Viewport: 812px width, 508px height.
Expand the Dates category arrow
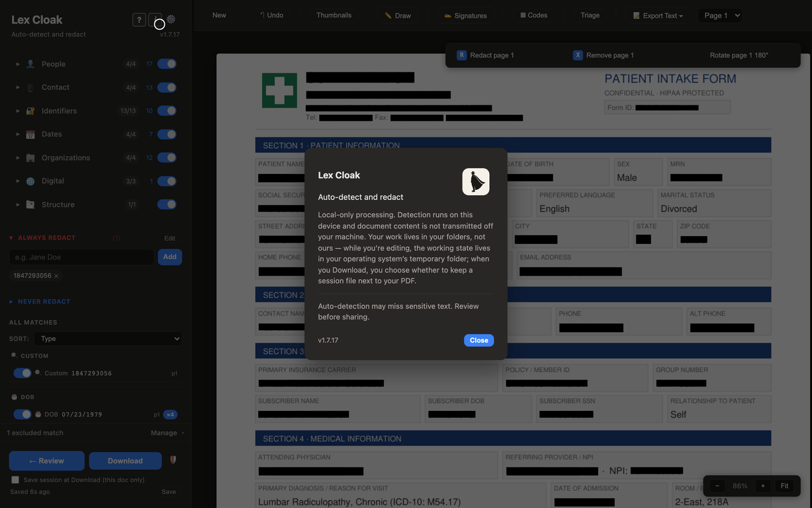(x=18, y=135)
